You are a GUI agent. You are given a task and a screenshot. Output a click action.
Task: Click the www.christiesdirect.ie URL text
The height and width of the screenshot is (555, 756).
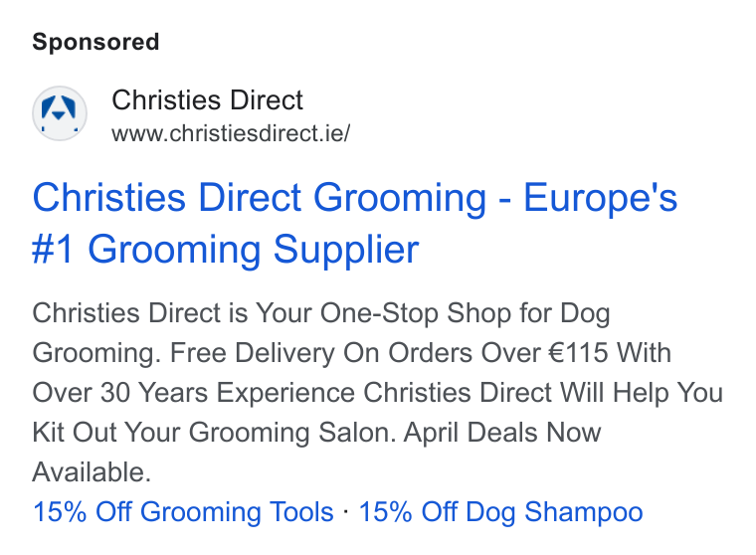pos(231,133)
